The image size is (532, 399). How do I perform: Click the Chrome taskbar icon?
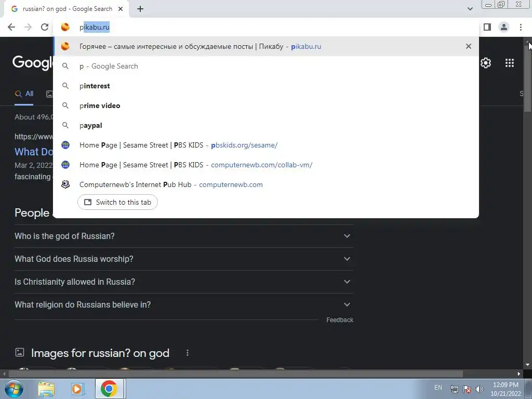[x=109, y=389]
